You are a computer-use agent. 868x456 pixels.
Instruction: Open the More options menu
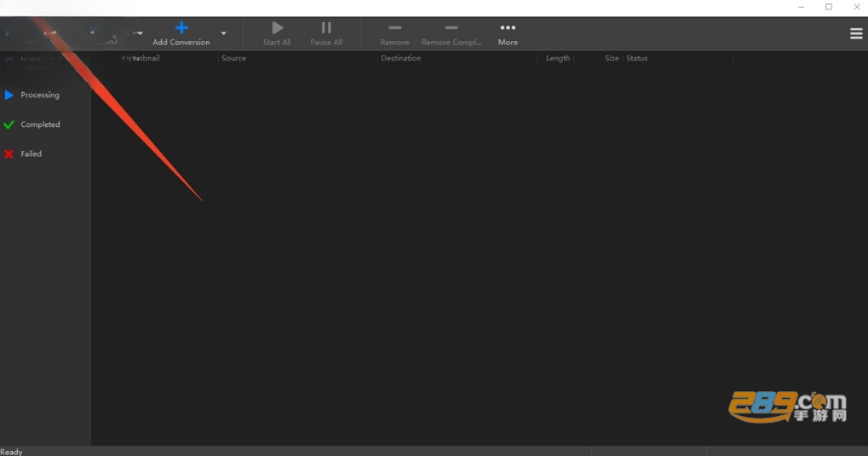508,33
